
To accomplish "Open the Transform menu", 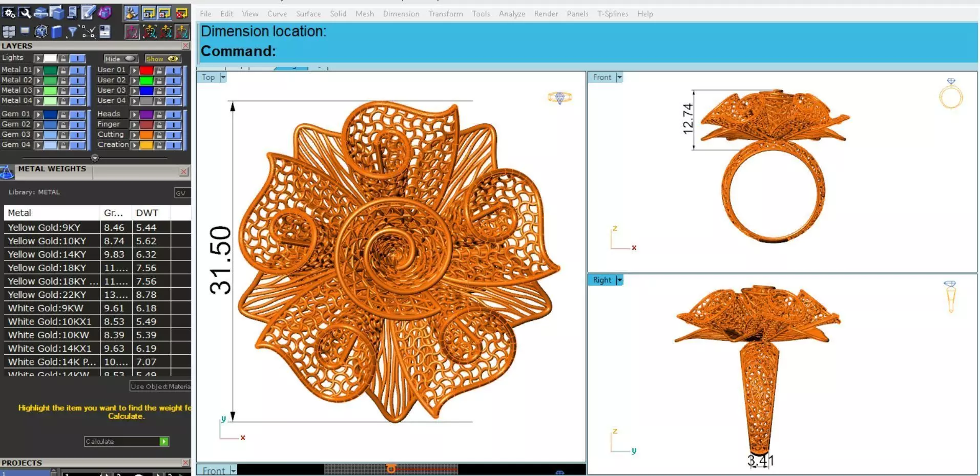I will tap(446, 14).
